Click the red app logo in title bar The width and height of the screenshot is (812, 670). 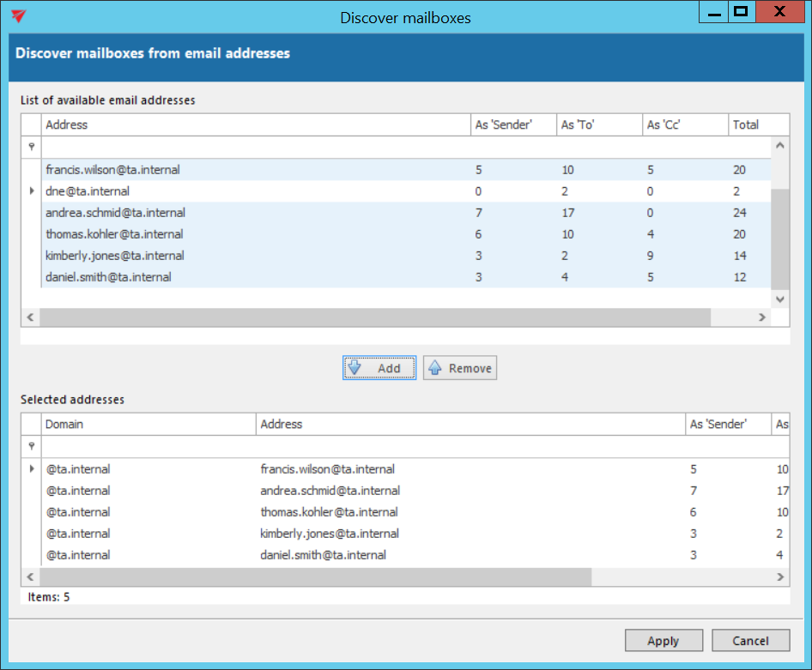(x=20, y=16)
